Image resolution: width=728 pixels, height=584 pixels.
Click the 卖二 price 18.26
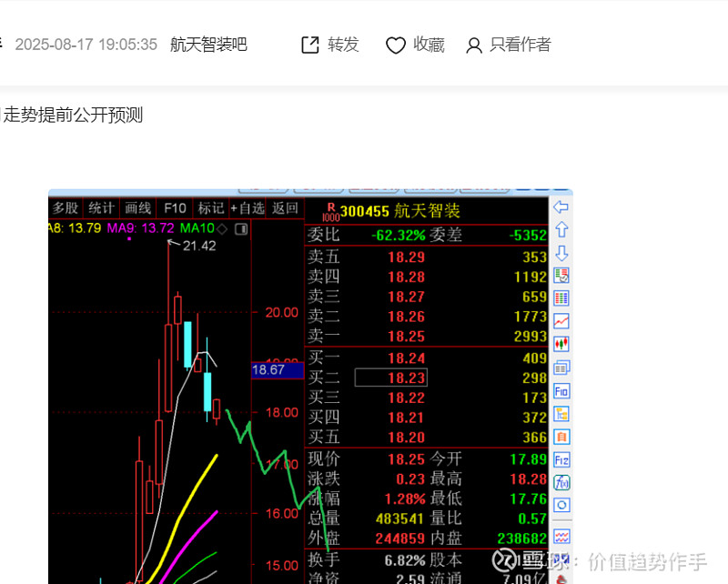point(406,317)
